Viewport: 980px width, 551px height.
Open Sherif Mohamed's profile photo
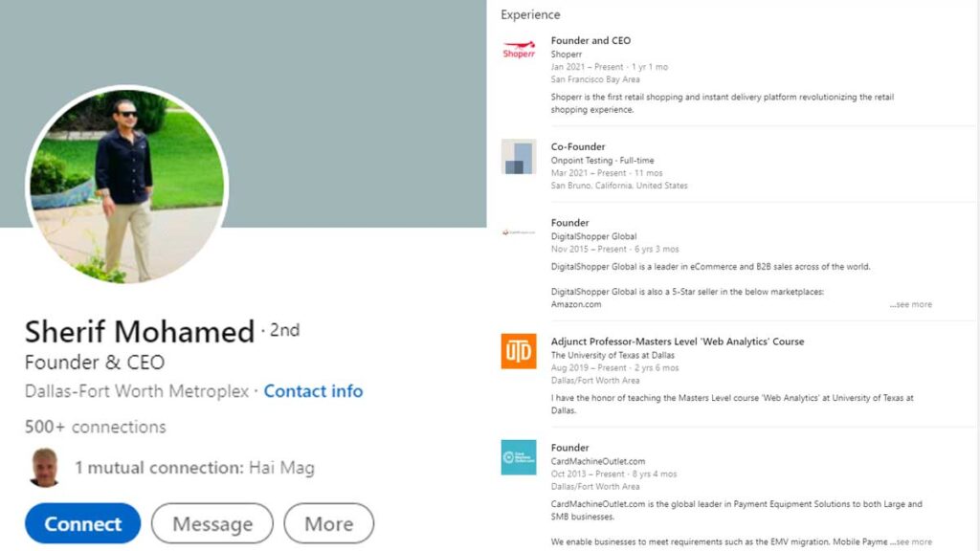click(x=127, y=187)
